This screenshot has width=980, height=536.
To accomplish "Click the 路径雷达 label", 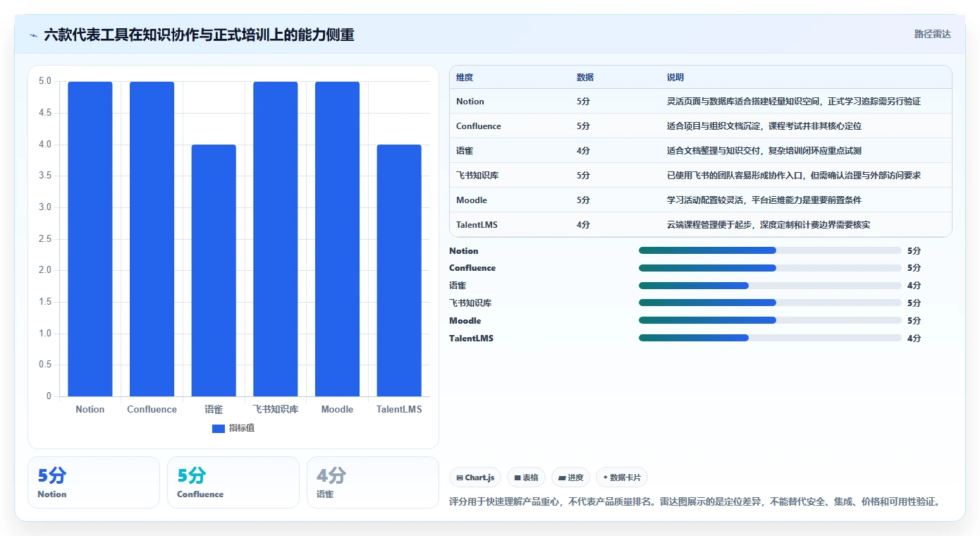I will click(x=932, y=34).
